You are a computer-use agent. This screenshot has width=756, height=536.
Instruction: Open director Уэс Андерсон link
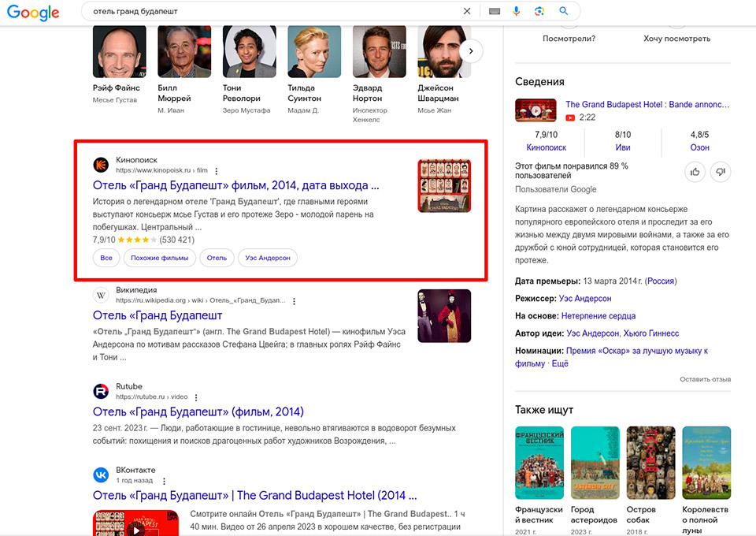click(585, 299)
